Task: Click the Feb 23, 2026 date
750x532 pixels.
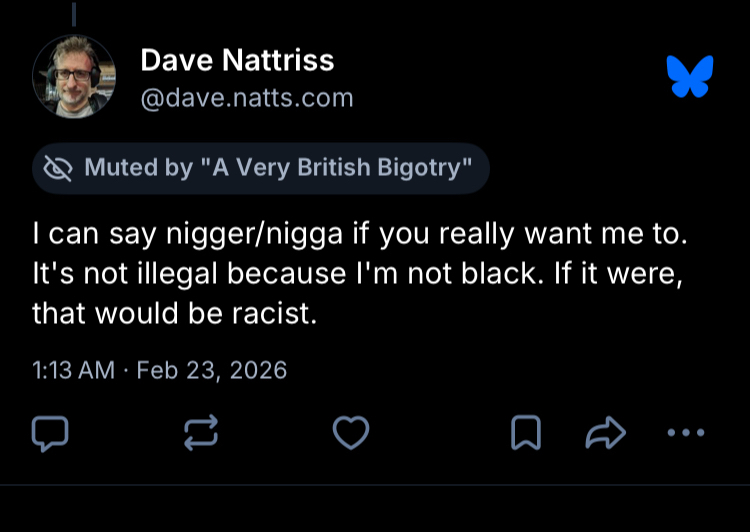Action: tap(211, 370)
